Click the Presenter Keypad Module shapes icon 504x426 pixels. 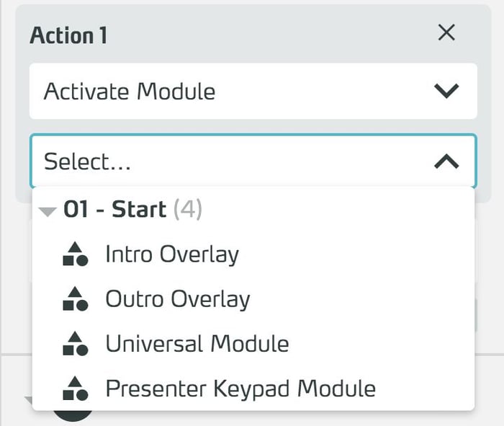point(76,389)
